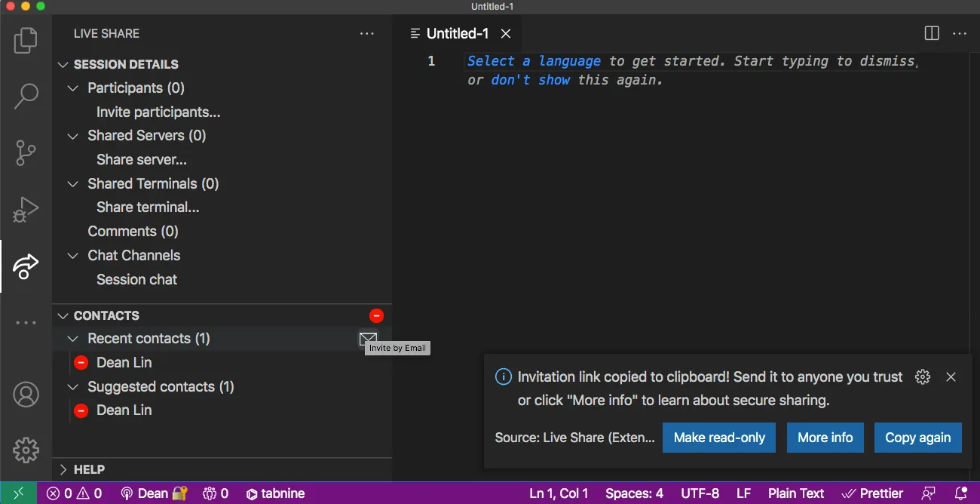Select Dean Lin under Recent contacts
The height and width of the screenshot is (504, 980).
[124, 363]
